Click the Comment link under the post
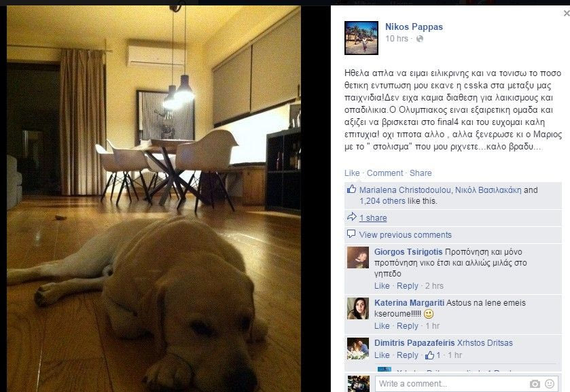Screen dimensions: 570x392 point(385,173)
